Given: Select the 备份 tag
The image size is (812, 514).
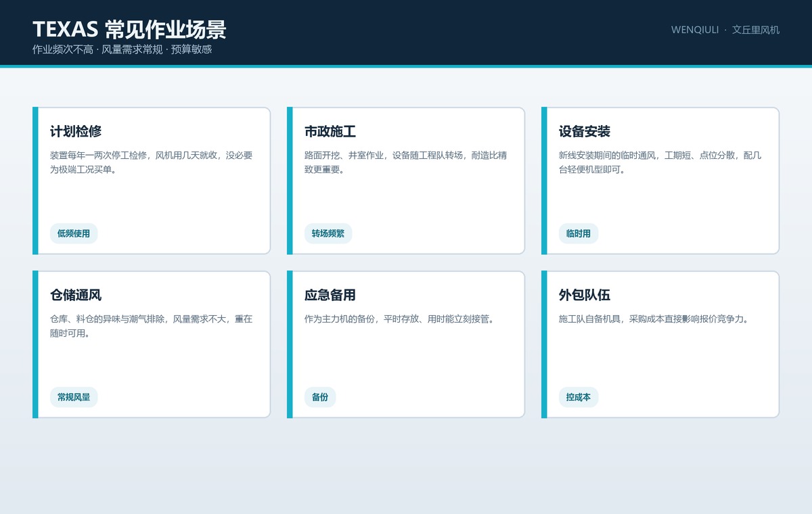Looking at the screenshot, I should coord(320,397).
